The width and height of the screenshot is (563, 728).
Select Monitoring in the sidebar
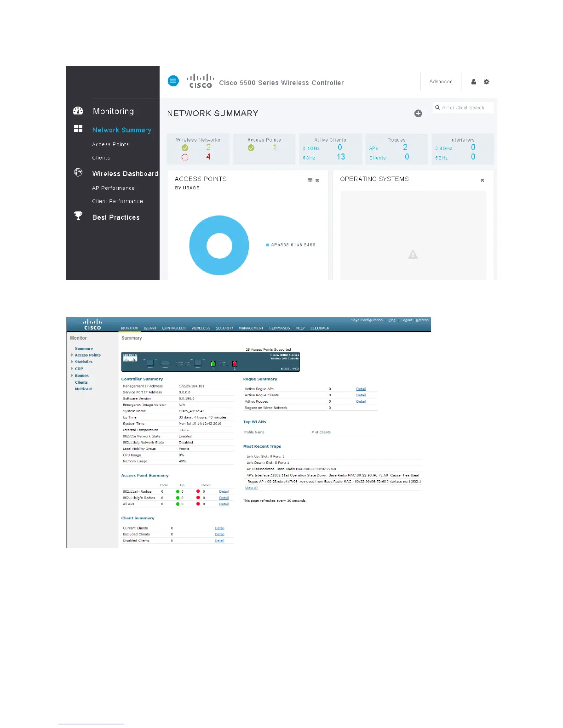pyautogui.click(x=114, y=111)
